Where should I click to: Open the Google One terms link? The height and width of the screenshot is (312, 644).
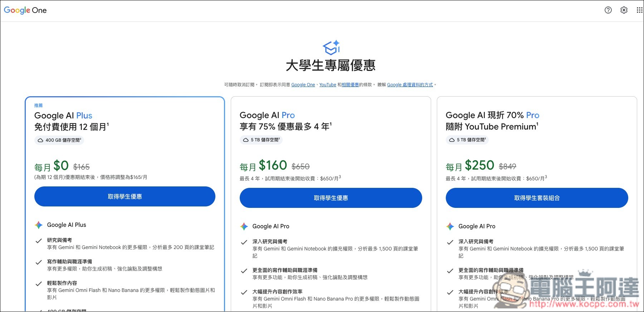tap(303, 85)
